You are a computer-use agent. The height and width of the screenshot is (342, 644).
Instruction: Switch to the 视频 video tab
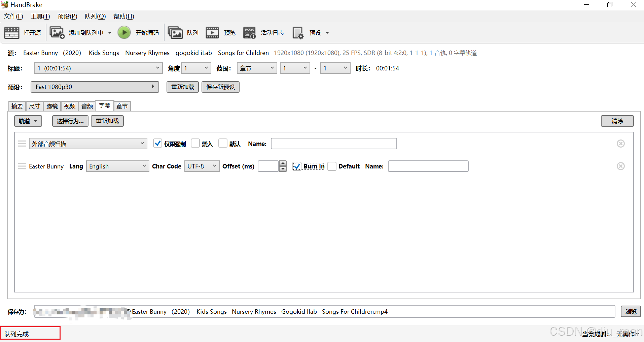click(x=70, y=106)
